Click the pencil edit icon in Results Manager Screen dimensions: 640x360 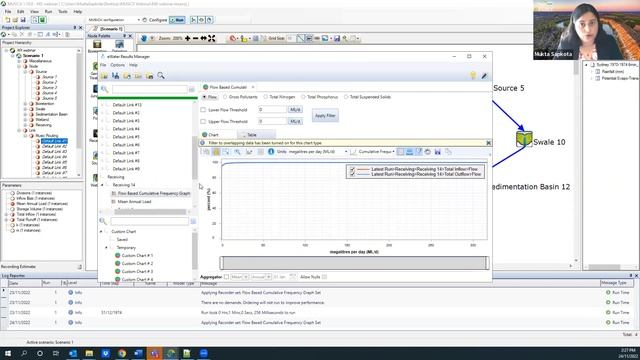pyautogui.click(x=484, y=76)
